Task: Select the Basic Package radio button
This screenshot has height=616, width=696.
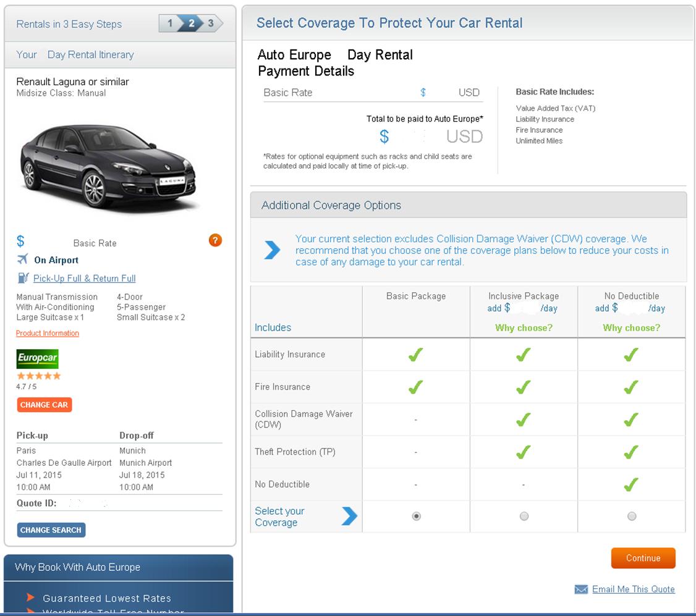Action: coord(416,516)
